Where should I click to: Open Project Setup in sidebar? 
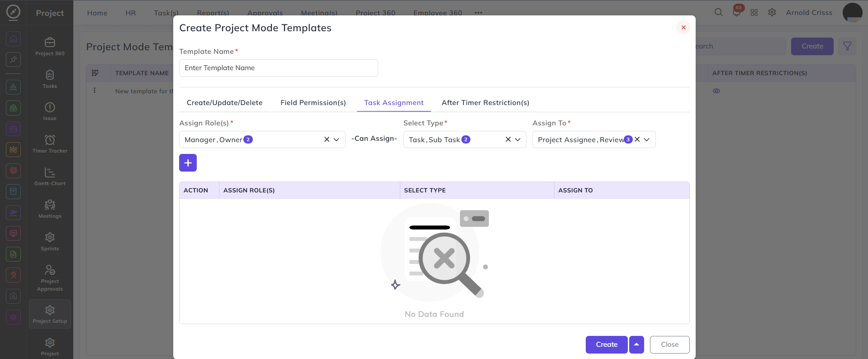coord(50,314)
